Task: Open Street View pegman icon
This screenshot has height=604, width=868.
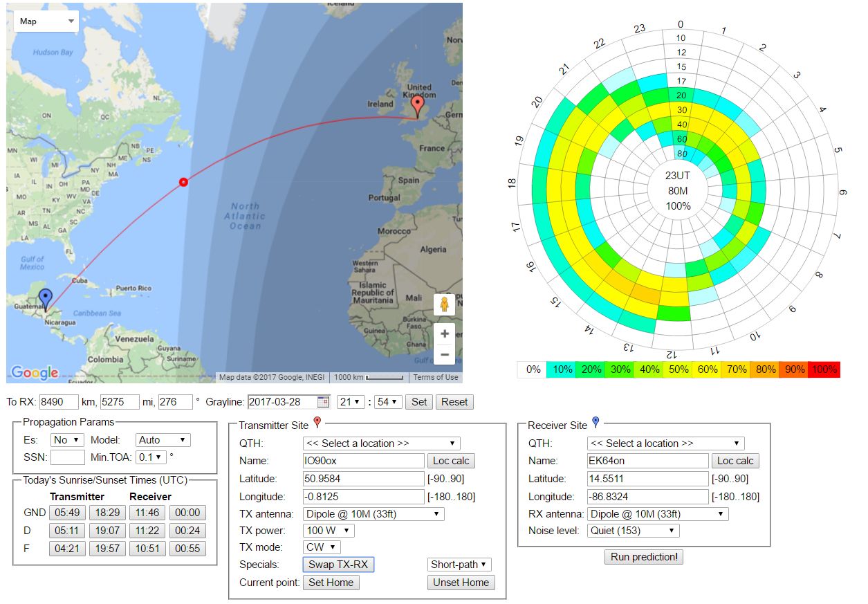Action: (x=444, y=304)
